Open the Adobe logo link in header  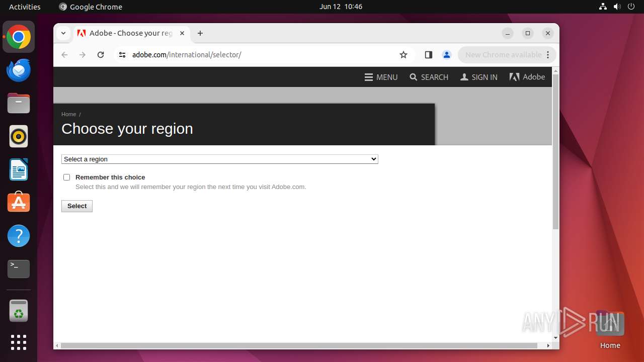point(527,77)
